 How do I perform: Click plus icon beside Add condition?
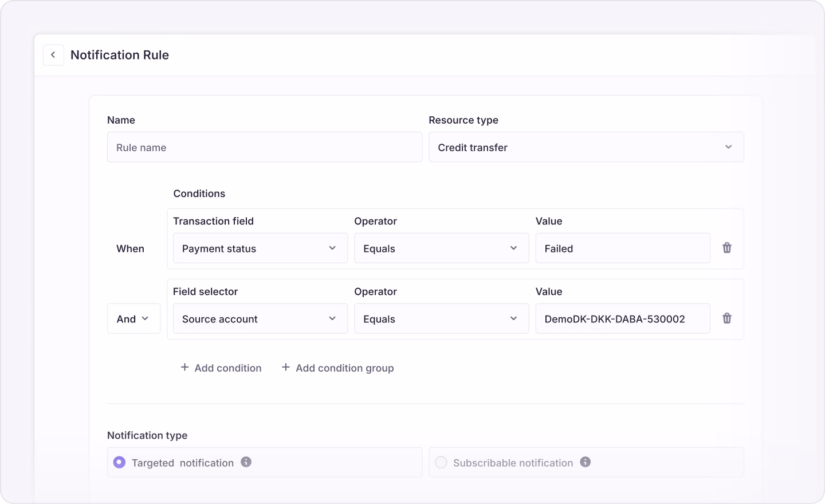point(184,367)
